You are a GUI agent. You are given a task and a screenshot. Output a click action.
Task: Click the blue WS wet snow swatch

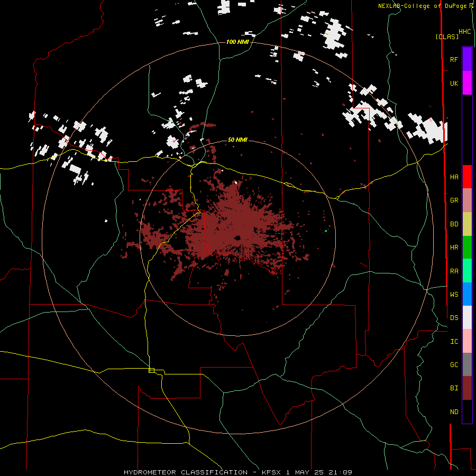pos(467,294)
